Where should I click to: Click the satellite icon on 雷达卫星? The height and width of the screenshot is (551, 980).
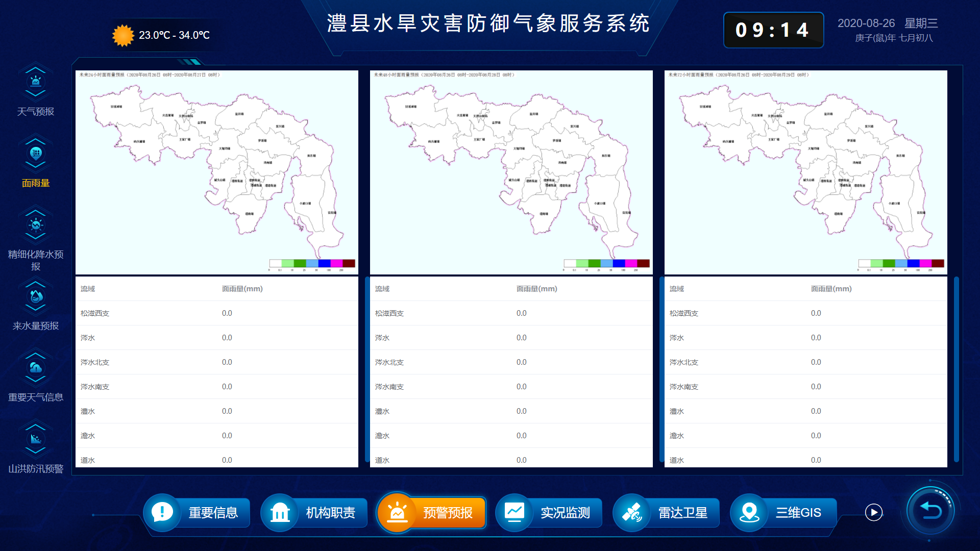pyautogui.click(x=631, y=513)
